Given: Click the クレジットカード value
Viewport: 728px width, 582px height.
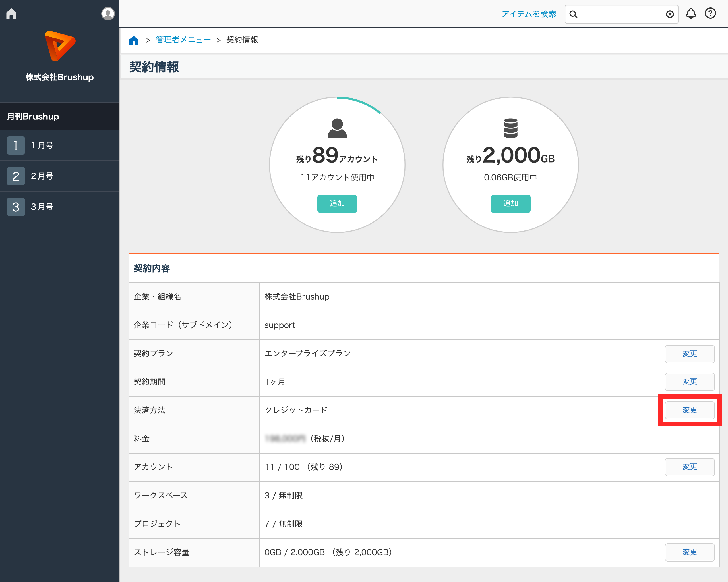Looking at the screenshot, I should click(x=296, y=410).
